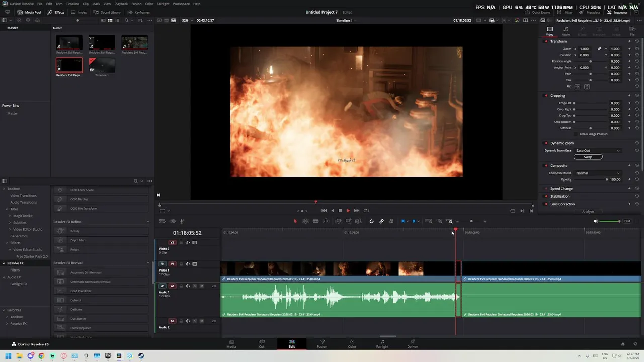
Task: Jump to last frame in transport
Action: click(357, 211)
